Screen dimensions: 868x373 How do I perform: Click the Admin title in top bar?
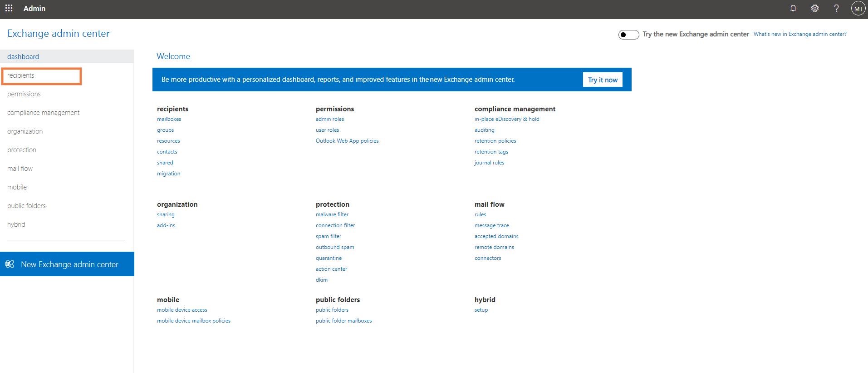click(34, 8)
